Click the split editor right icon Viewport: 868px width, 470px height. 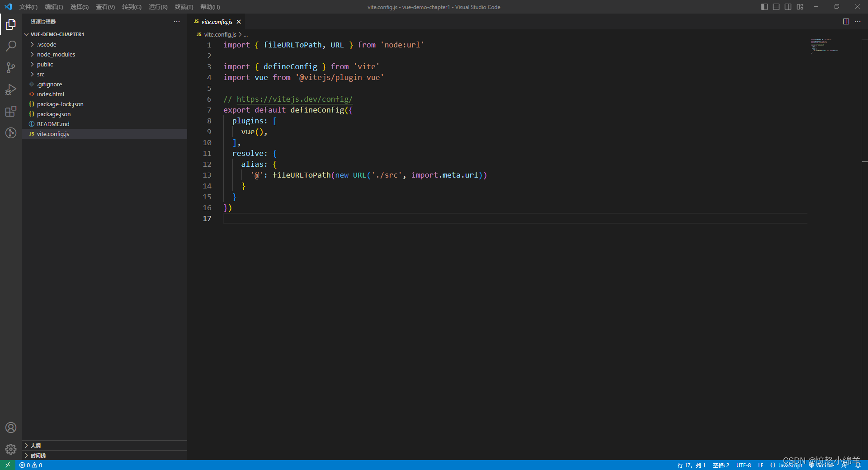coord(846,22)
